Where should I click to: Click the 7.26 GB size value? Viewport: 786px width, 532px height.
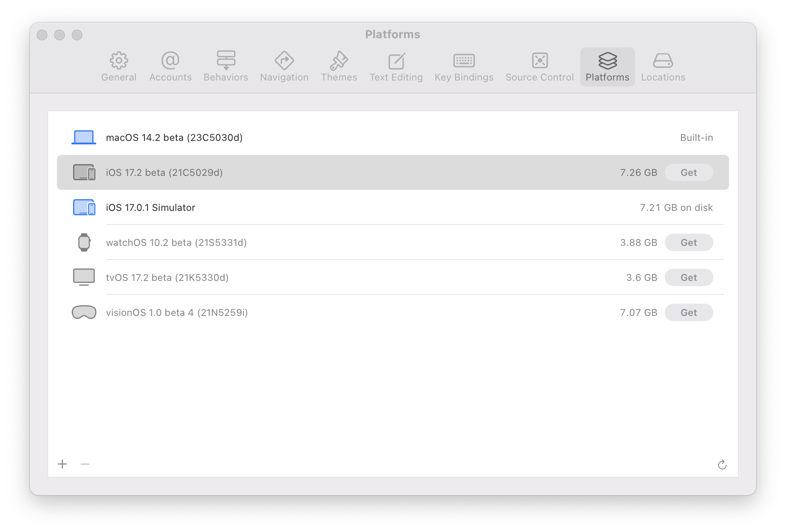tap(639, 172)
